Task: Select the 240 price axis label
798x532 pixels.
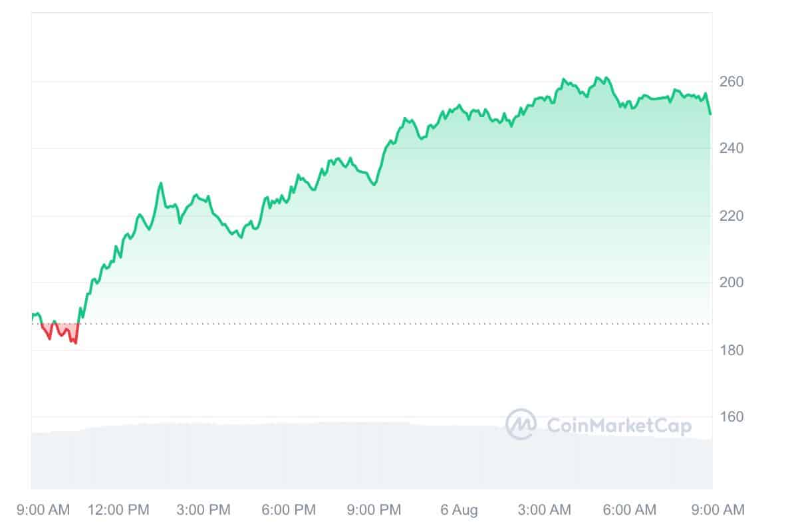Action: coord(731,148)
